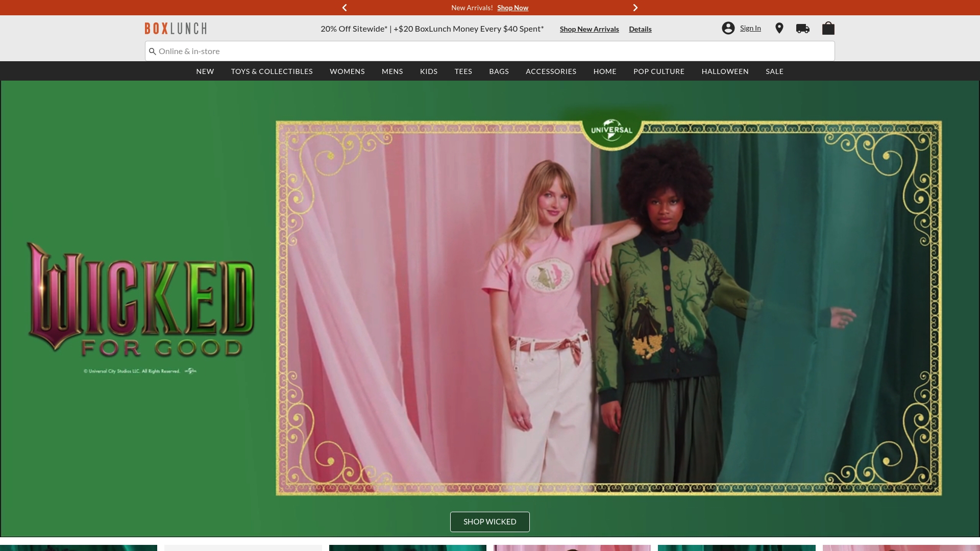Open the account Sign In icon

[x=728, y=28]
